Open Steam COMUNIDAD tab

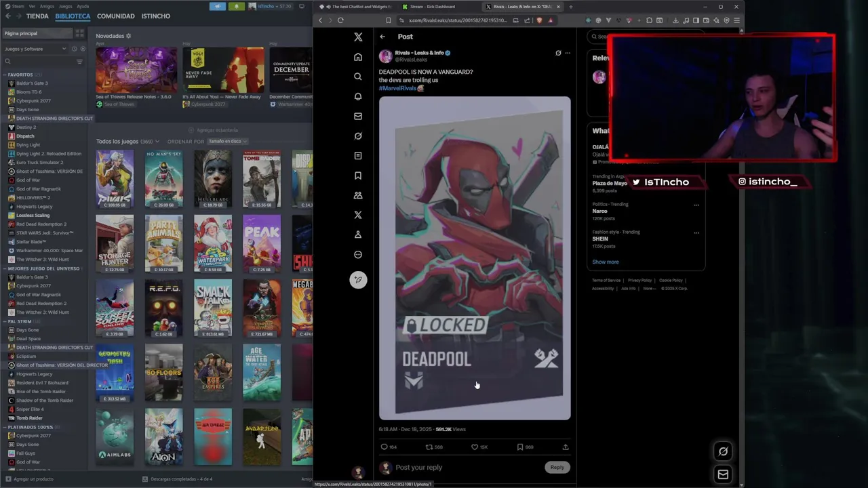(115, 16)
